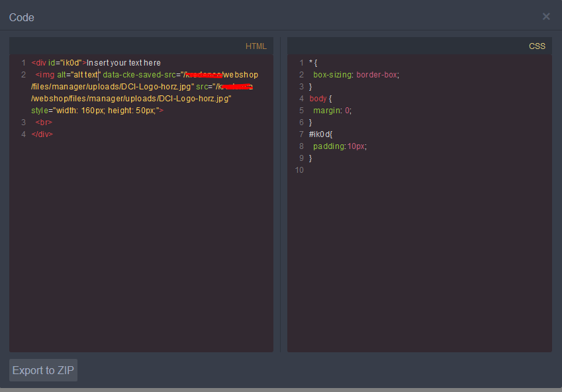
Task: Click the 'Insert your text here' text
Action: coord(124,63)
